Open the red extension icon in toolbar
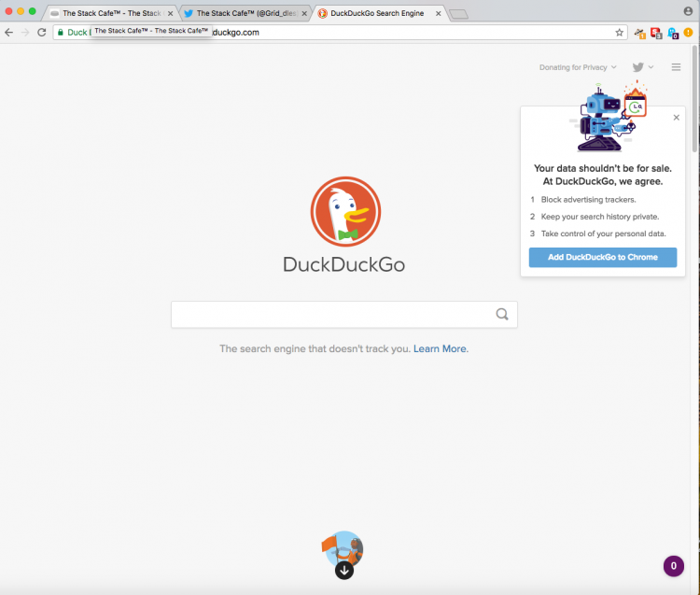700x595 pixels. click(x=656, y=33)
